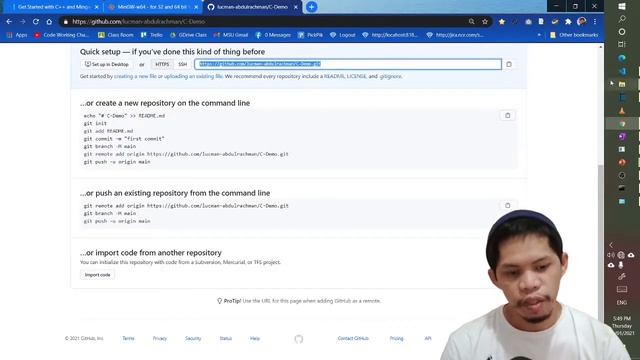Open VLC media player from the taskbar
Viewport: 640px width, 360px height.
(622, 111)
